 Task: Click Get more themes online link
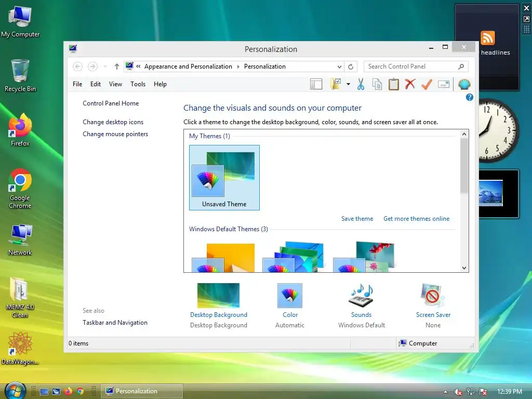point(416,219)
